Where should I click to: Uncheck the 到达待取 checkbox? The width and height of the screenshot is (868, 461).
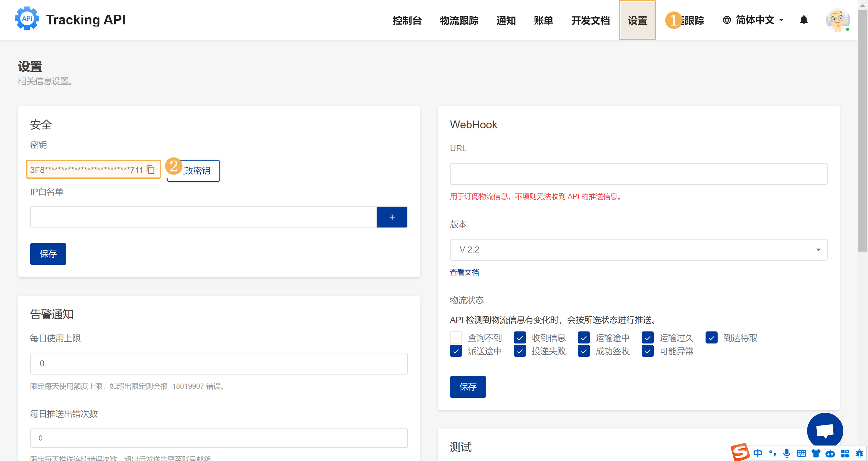(x=711, y=337)
